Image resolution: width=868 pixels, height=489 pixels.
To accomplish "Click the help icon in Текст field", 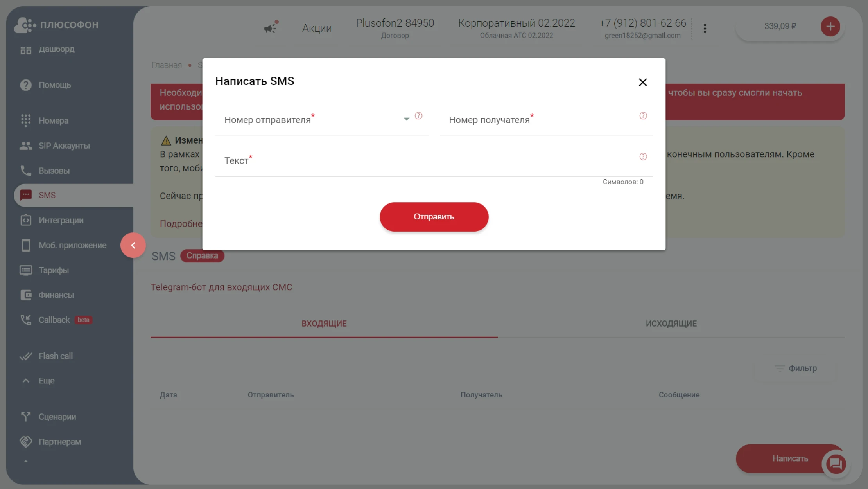I will [643, 156].
